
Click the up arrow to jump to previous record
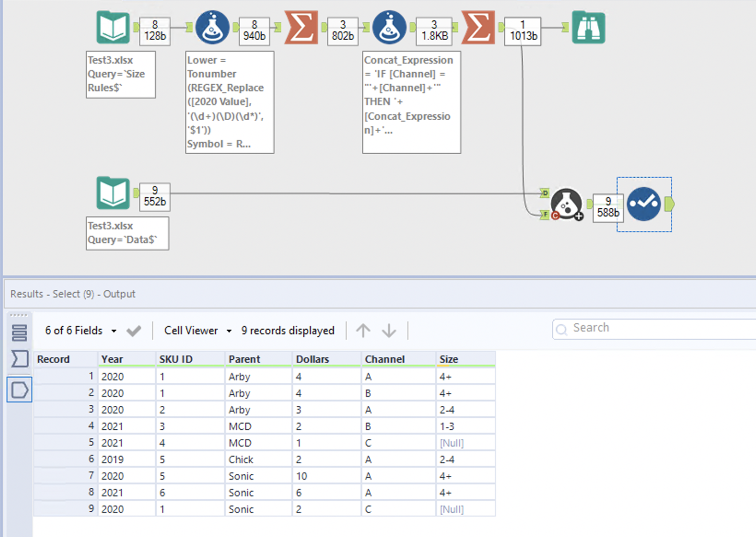point(363,330)
